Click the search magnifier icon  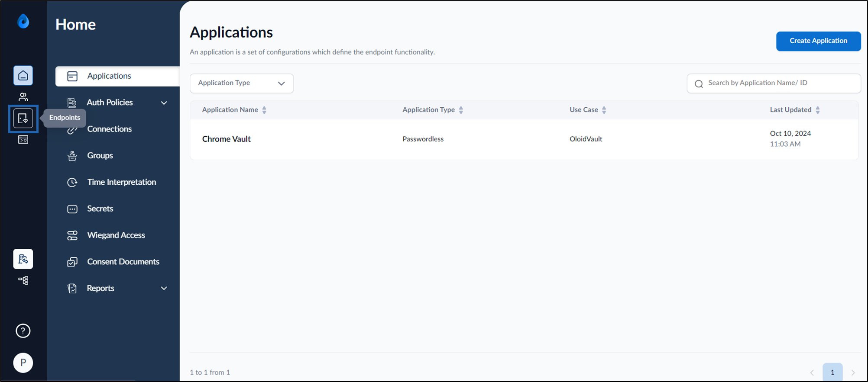pos(699,84)
